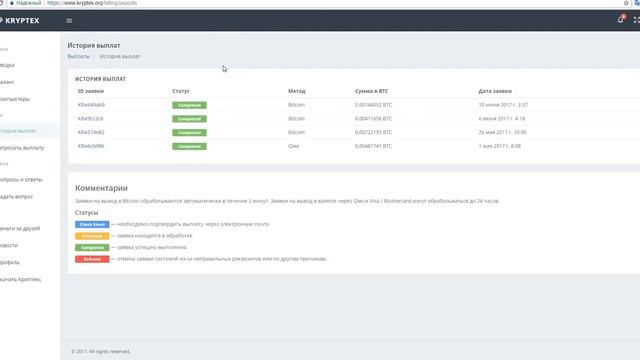This screenshot has height=360, width=640.
Task: Open Профиль in the sidebar
Action: pyautogui.click(x=10, y=262)
